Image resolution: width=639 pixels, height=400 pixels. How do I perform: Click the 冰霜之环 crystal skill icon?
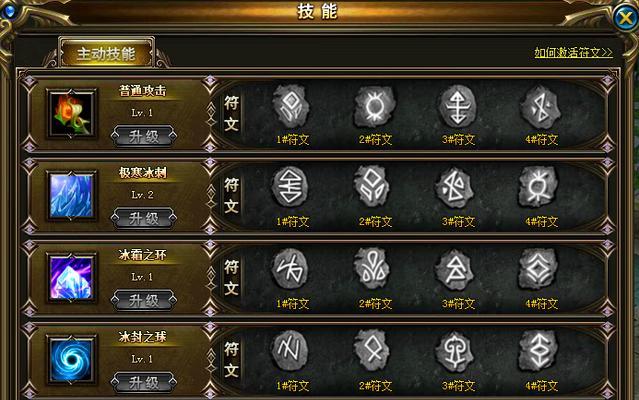click(x=72, y=278)
